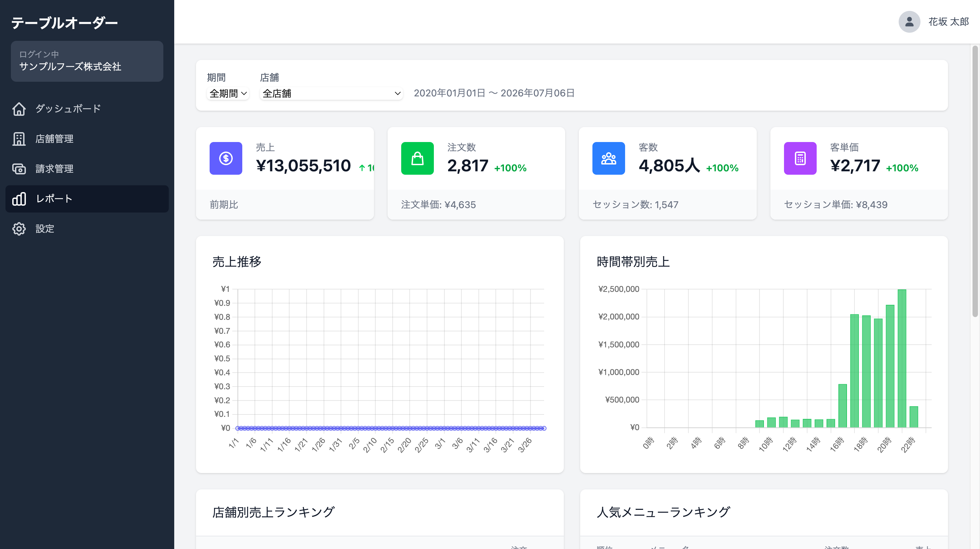Click the 人気メニューランキング heading

point(664,512)
